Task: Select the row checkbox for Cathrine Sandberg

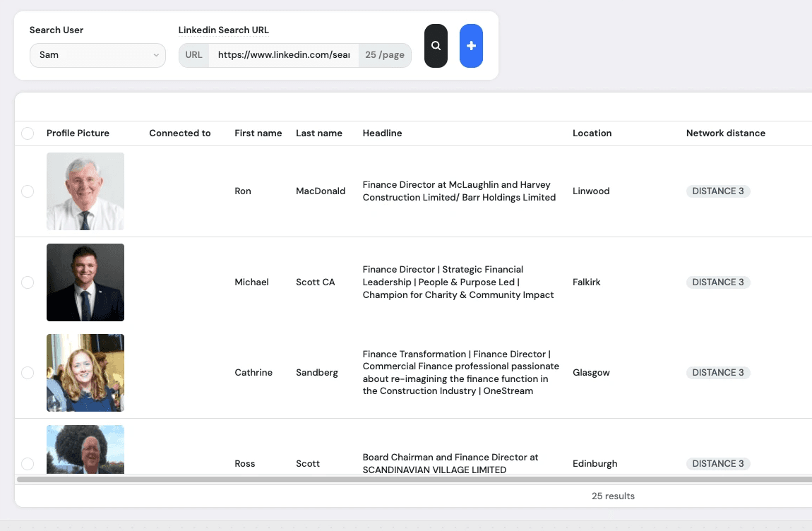Action: click(x=28, y=373)
